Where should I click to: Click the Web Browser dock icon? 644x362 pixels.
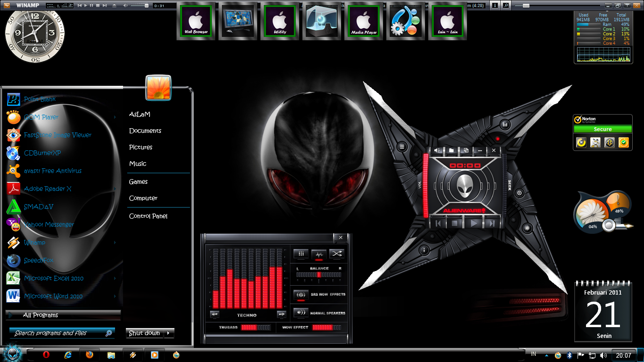[x=196, y=22]
